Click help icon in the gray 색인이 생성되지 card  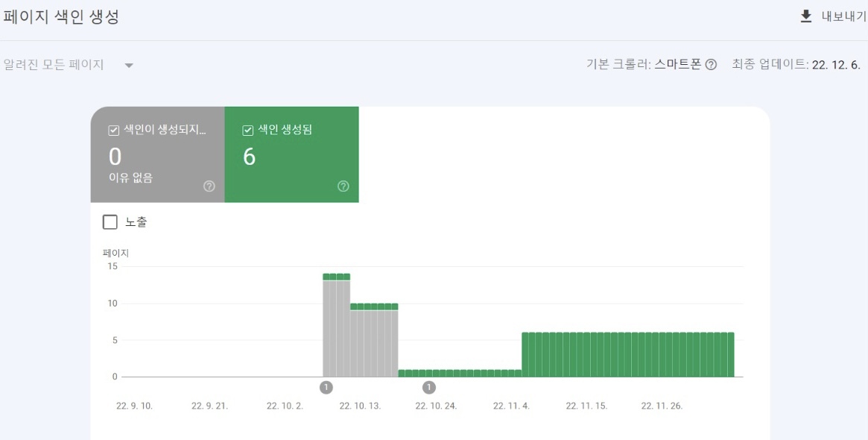(x=209, y=186)
